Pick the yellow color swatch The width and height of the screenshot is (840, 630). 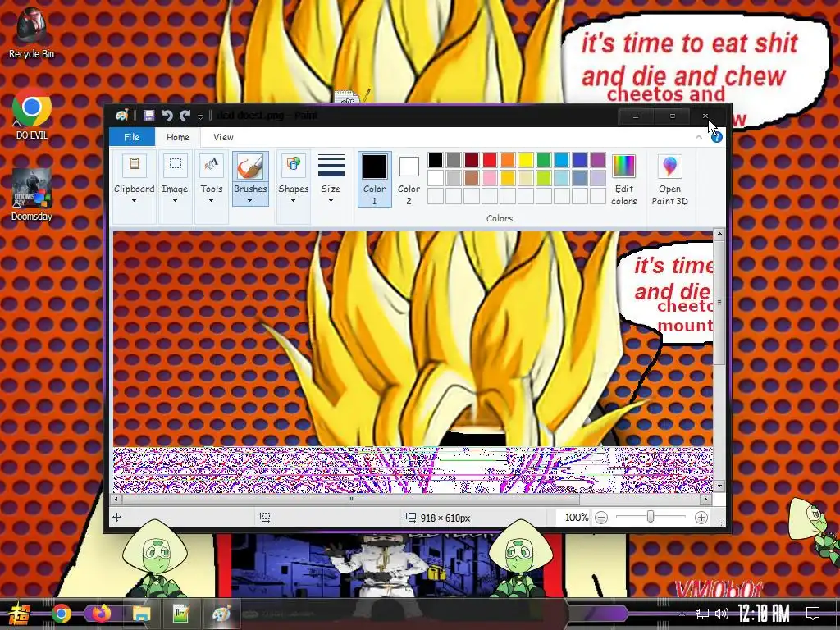[x=526, y=160]
